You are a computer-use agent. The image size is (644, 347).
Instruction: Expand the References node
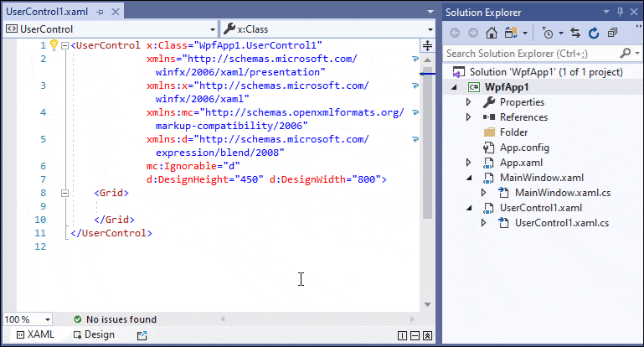[x=469, y=117]
